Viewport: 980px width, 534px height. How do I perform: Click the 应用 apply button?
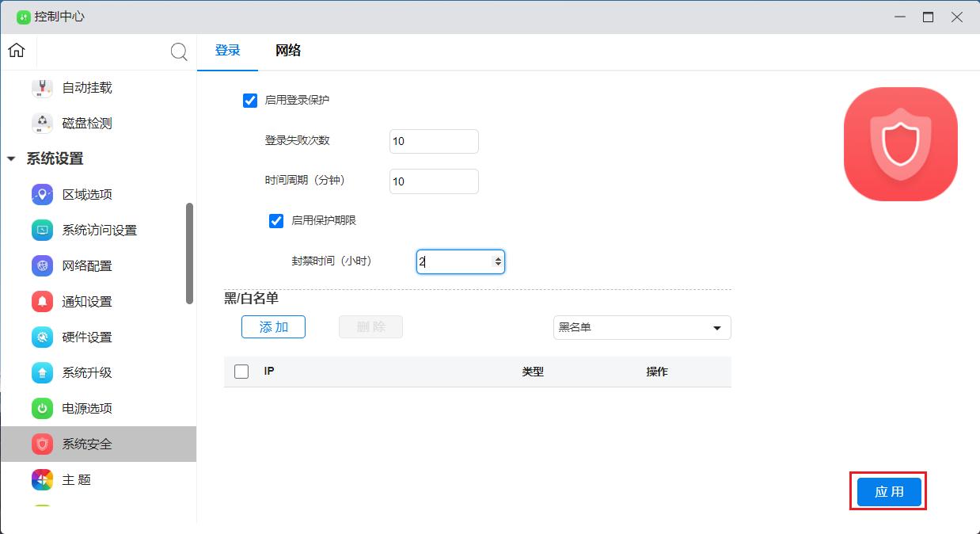coord(888,492)
